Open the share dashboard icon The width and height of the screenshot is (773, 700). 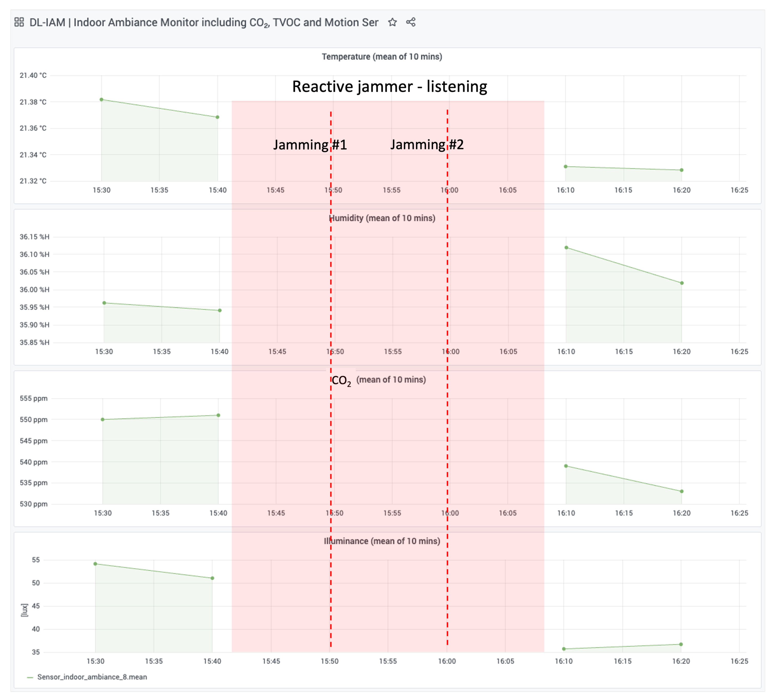coord(411,22)
